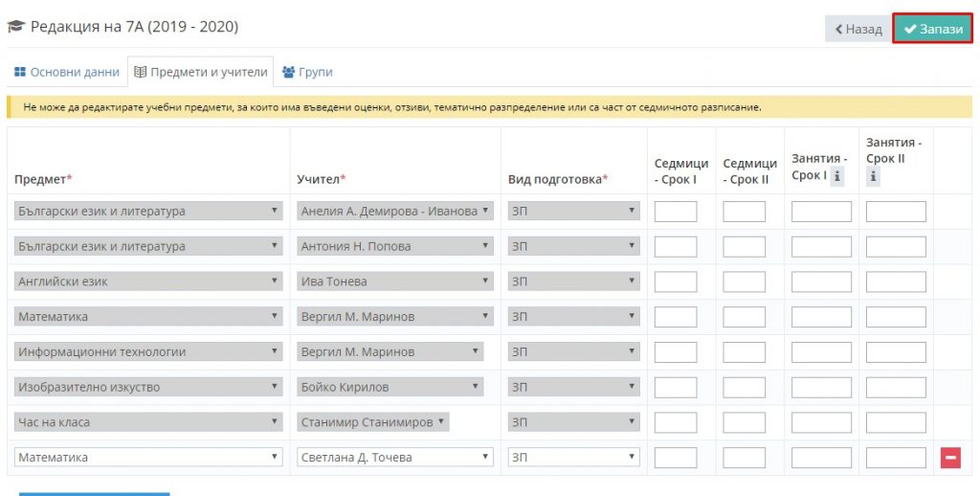Click Занятия - Срок II field for Английски език

[896, 282]
